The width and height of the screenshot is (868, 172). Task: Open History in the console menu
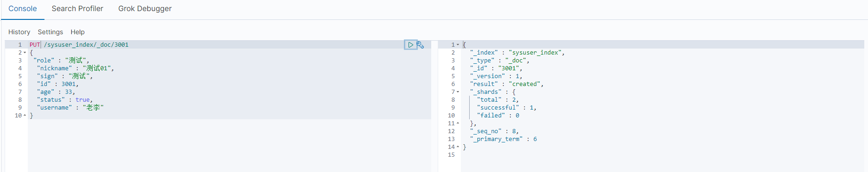click(x=19, y=32)
